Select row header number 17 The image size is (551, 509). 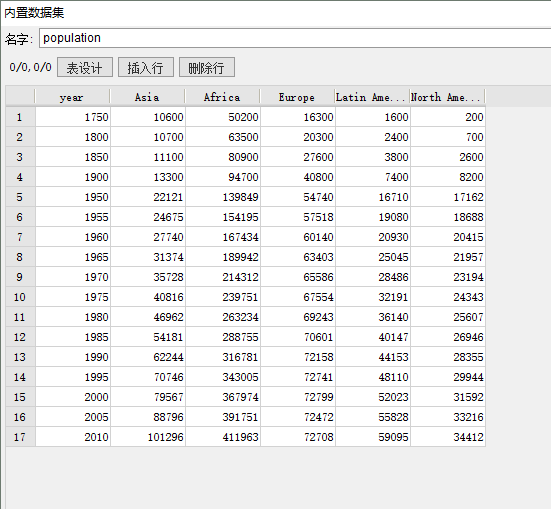pyautogui.click(x=20, y=437)
